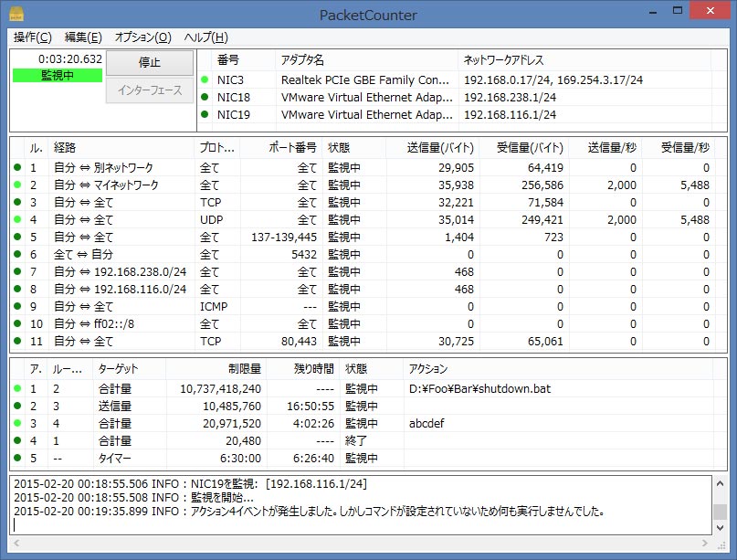Click the green 監視中 status indicator
Viewport: 737px width, 560px height.
tap(58, 75)
